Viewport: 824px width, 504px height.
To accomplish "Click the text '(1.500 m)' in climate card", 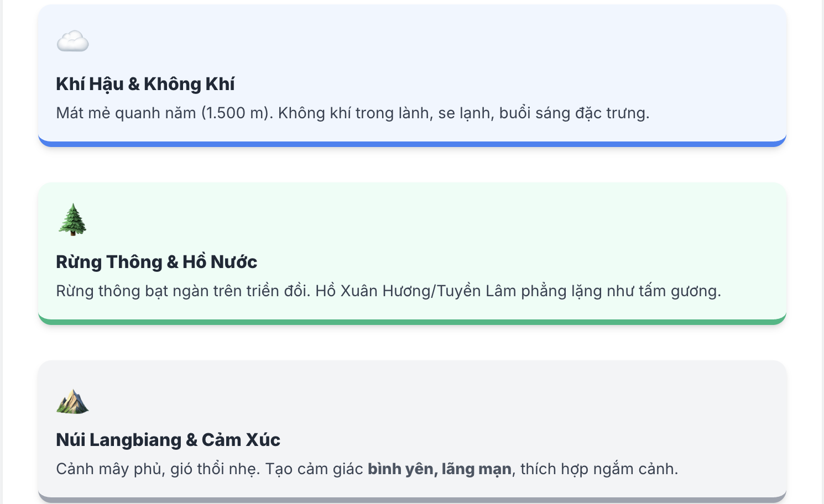I will pyautogui.click(x=237, y=113).
